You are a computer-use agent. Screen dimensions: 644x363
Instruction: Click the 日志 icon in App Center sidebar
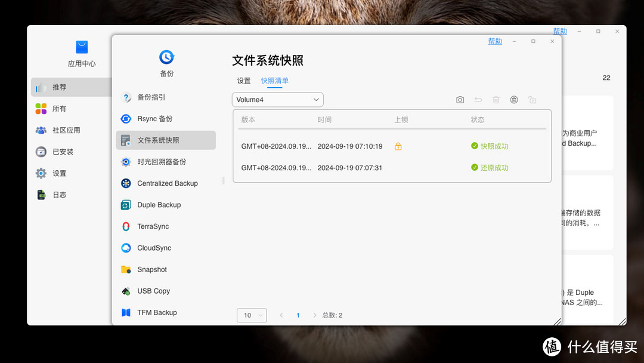[41, 194]
